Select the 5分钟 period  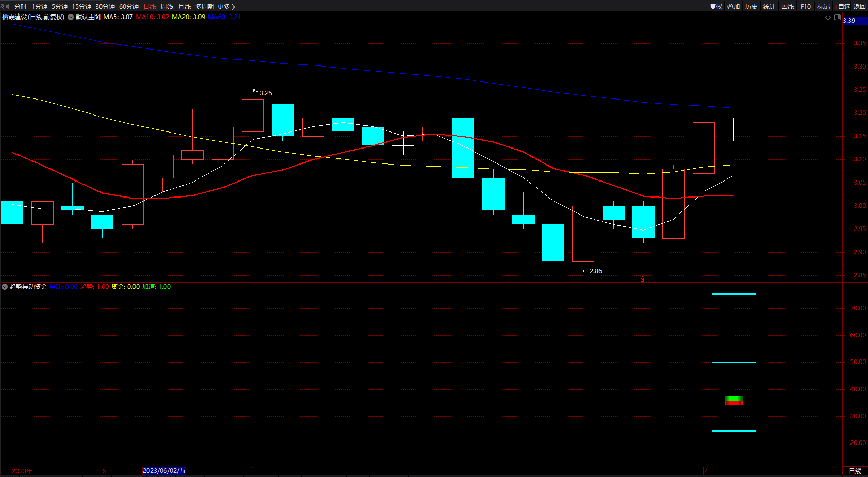tap(59, 7)
